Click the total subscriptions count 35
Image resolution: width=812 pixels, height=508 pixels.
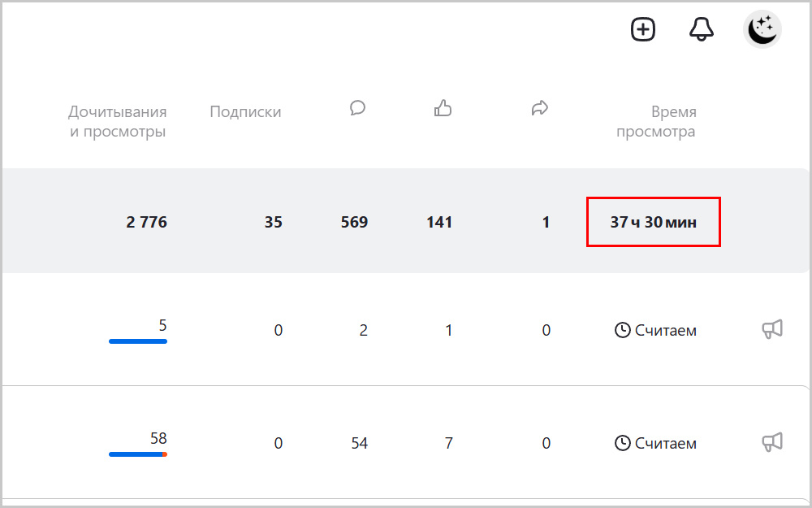pos(274,222)
